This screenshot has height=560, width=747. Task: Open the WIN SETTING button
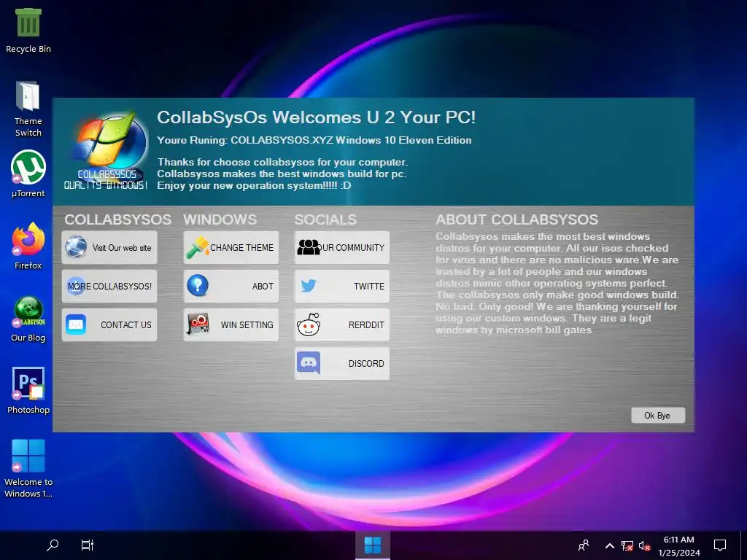click(x=231, y=324)
